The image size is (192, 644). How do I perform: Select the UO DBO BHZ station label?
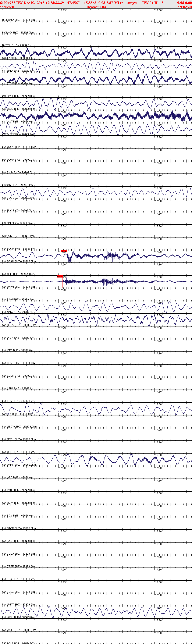[18, 198]
